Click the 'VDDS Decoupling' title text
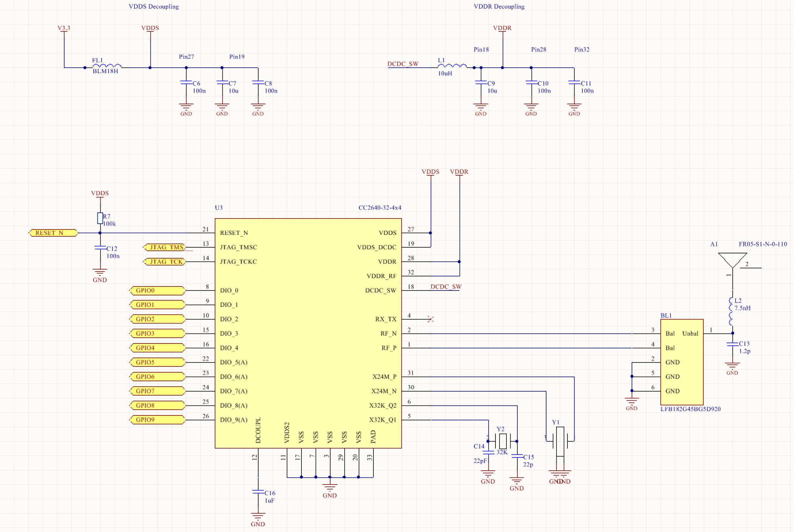 click(154, 6)
